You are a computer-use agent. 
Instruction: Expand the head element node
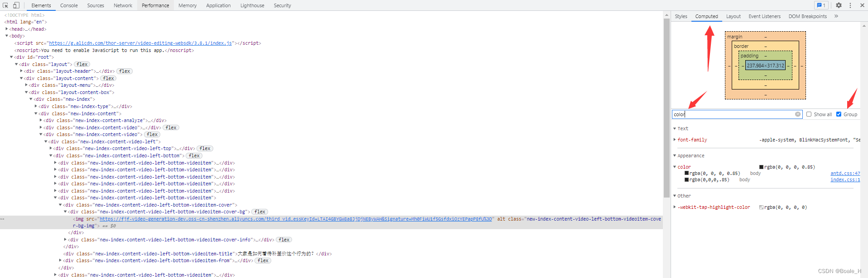(6, 29)
